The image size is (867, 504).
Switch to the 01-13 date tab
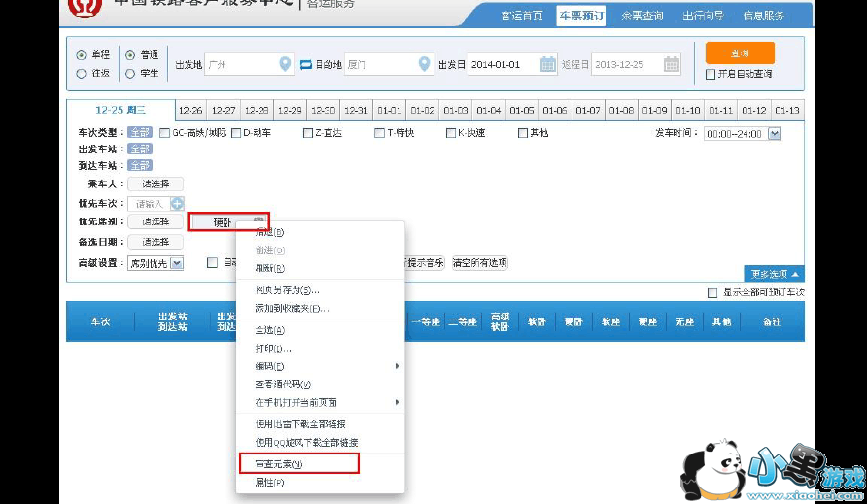[x=787, y=110]
